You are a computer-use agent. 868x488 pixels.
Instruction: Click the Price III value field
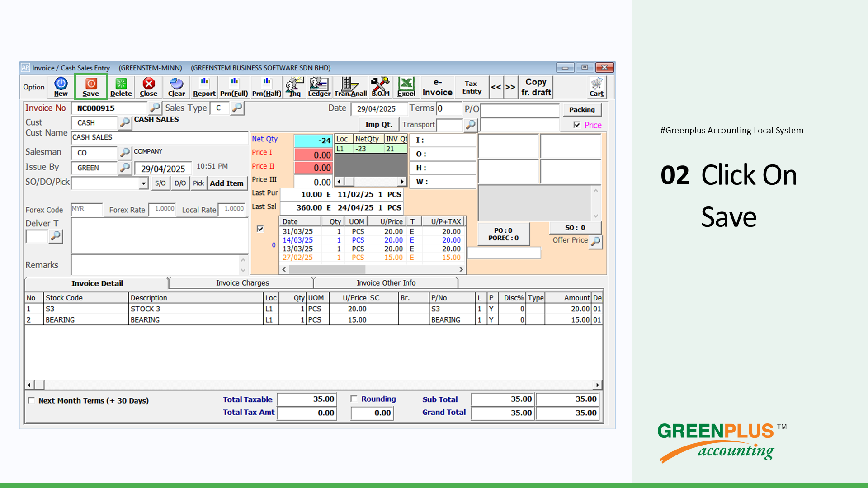[313, 182]
